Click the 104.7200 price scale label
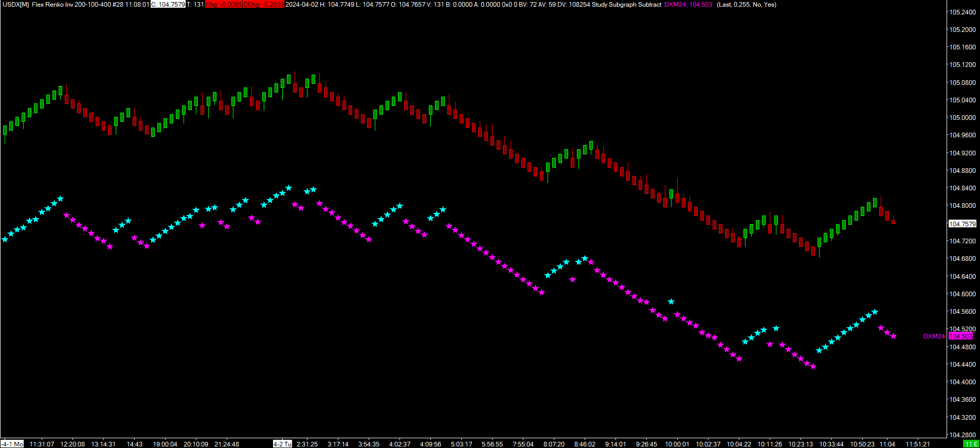 click(x=962, y=241)
